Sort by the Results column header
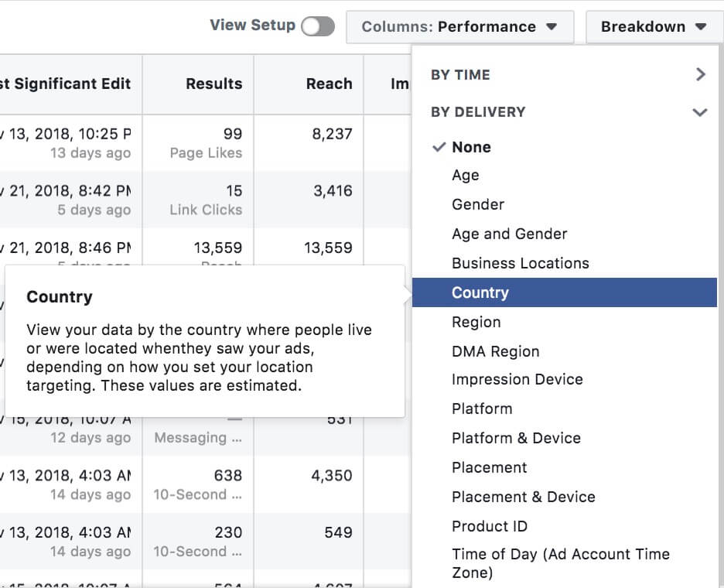The height and width of the screenshot is (588, 724). point(213,84)
